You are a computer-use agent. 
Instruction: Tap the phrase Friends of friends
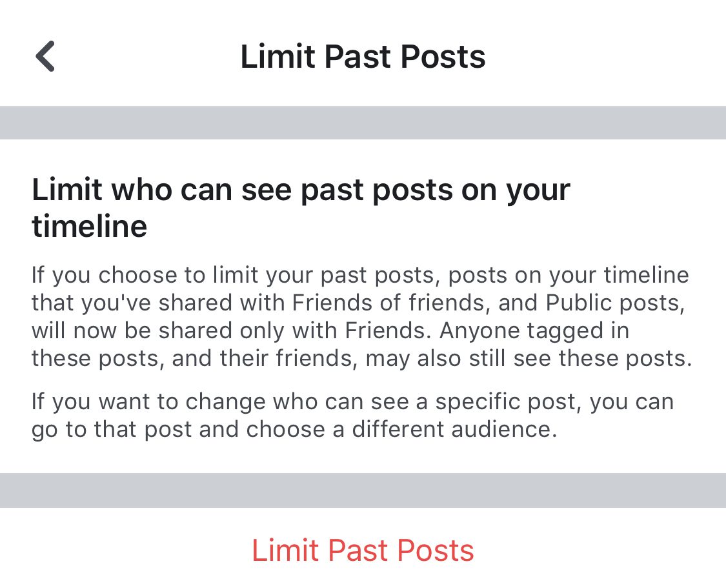click(384, 303)
